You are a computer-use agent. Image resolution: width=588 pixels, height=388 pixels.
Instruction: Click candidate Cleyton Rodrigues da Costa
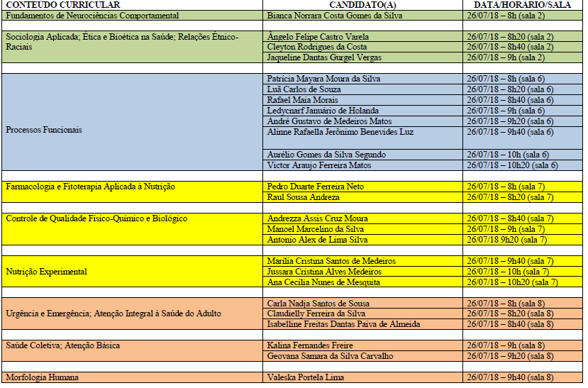pyautogui.click(x=362, y=47)
